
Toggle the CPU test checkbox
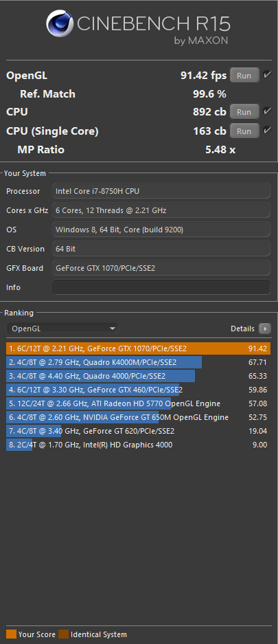tap(267, 111)
